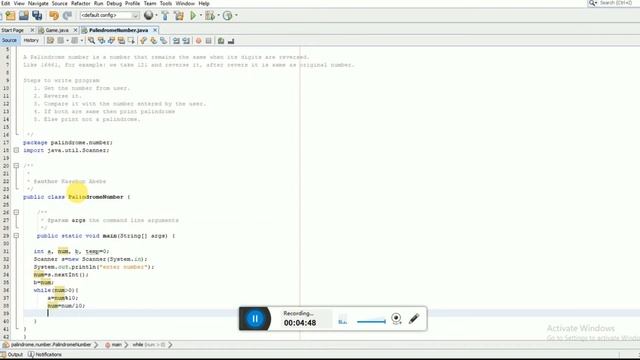Open dropdown arrow beside Debug Project

coord(218,16)
